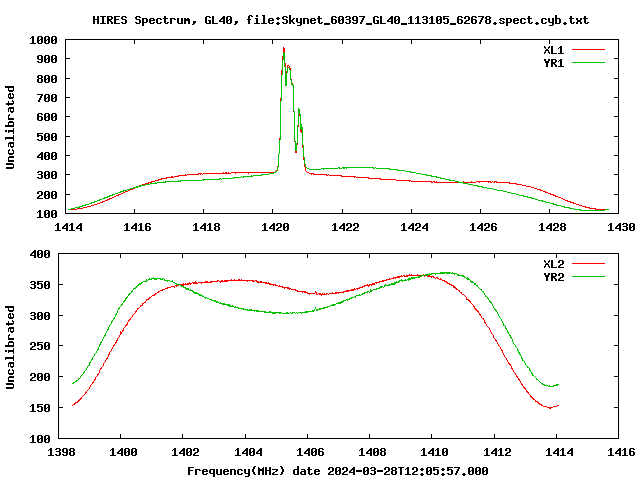640x480 pixels.
Task: Click the bottom plot's Uncalibrated axis label
Action: 10,347
